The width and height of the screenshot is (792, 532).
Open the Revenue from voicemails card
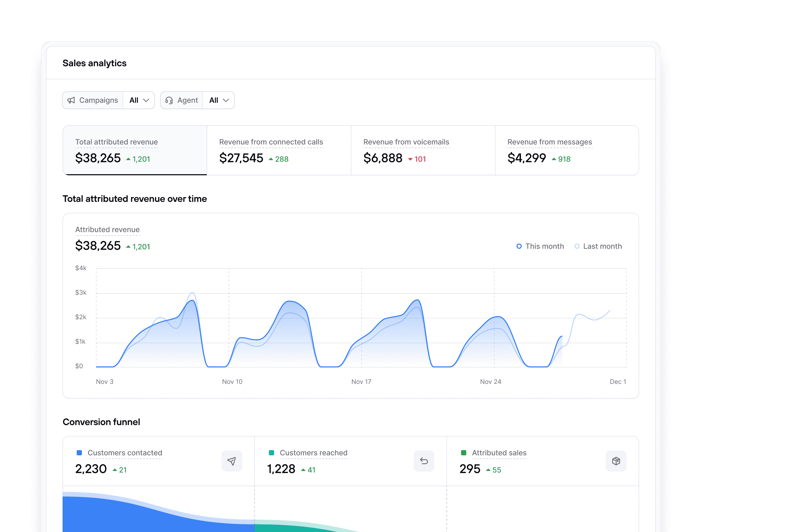pyautogui.click(x=423, y=150)
